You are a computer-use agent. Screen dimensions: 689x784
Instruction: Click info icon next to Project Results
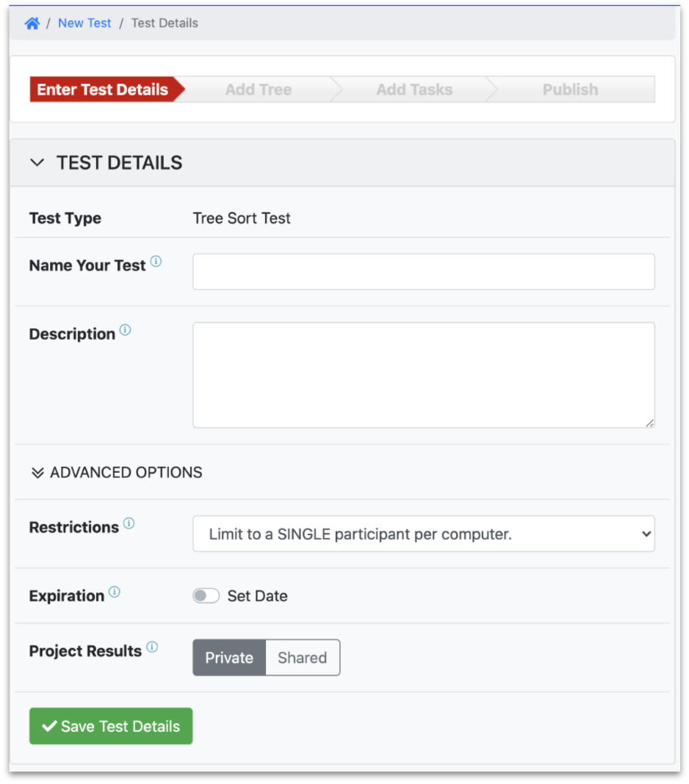(x=152, y=647)
